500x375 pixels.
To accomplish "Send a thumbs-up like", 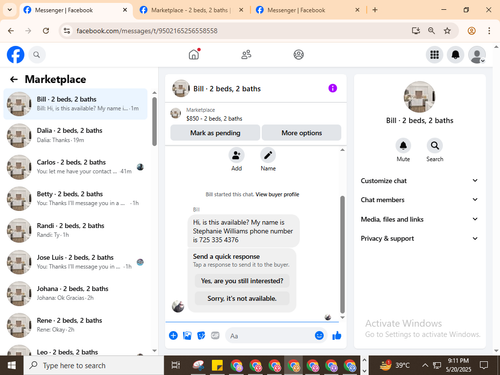I will (337, 335).
